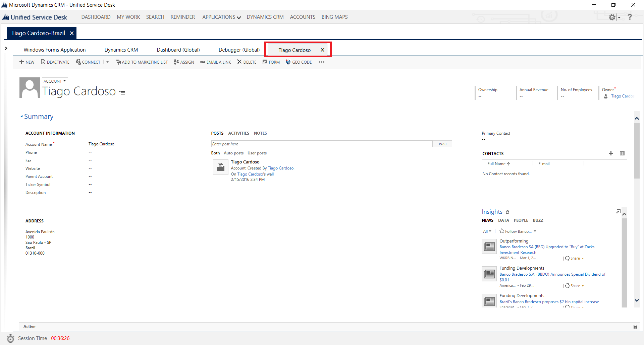Click the main vertical scrollbar thumb
The image size is (644, 345).
pyautogui.click(x=637, y=151)
